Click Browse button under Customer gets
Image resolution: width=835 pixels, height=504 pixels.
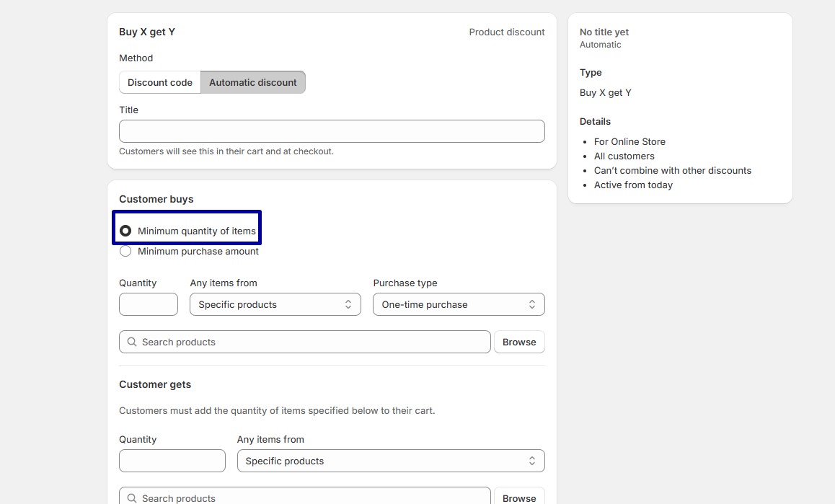click(519, 497)
